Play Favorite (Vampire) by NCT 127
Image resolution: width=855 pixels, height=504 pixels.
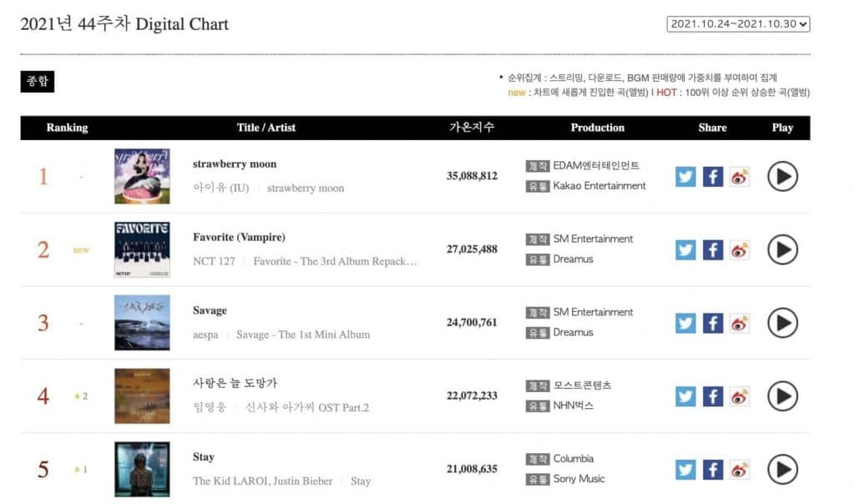point(782,249)
